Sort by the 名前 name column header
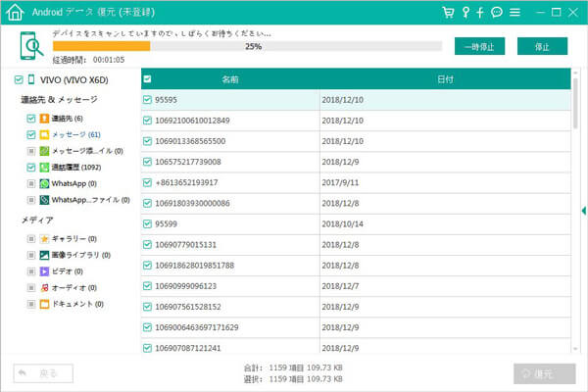The width and height of the screenshot is (588, 392). 230,78
